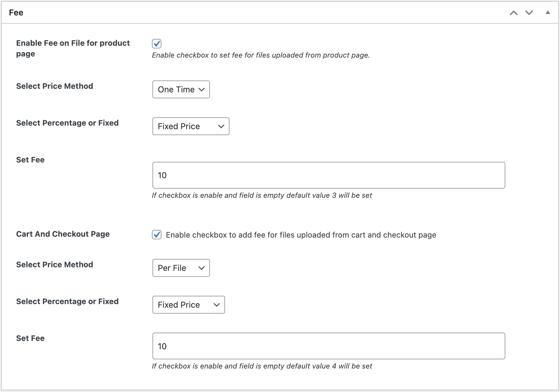Enable Fee on File for product page checkbox
Viewport: 560px width, 392px height.
pyautogui.click(x=157, y=43)
